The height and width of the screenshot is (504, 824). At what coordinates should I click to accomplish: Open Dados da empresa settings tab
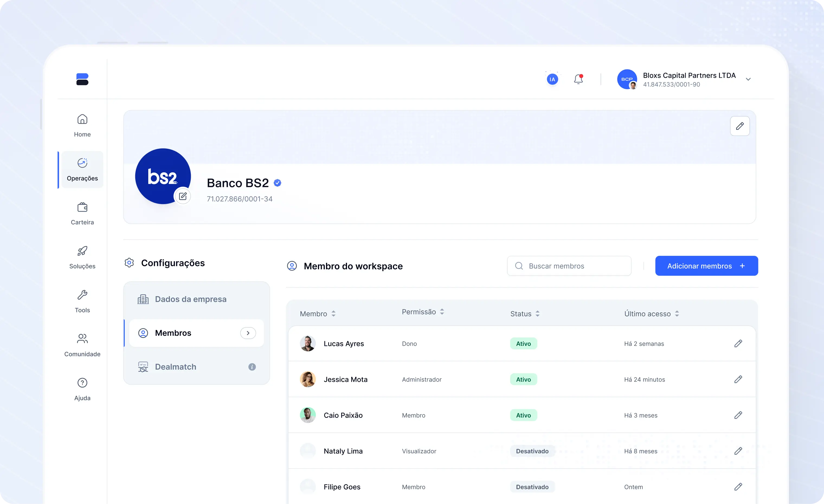click(x=191, y=299)
